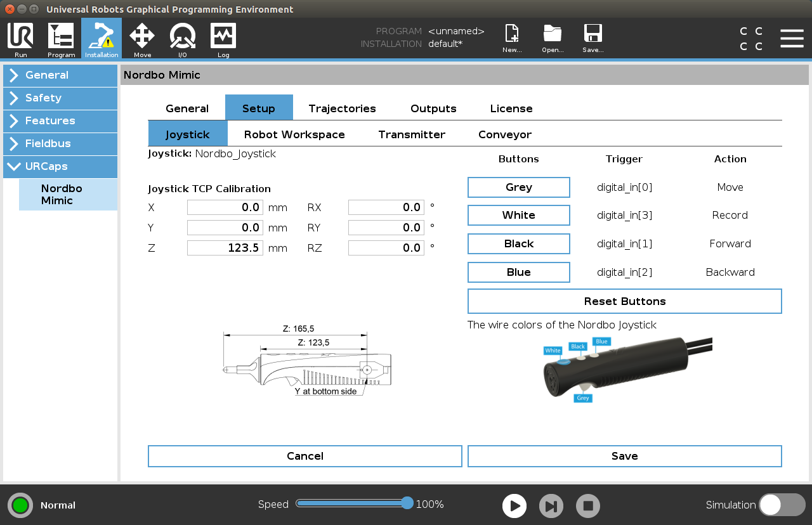The height and width of the screenshot is (525, 812).
Task: Expand the Fieldbus sidebar section
Action: pos(60,143)
